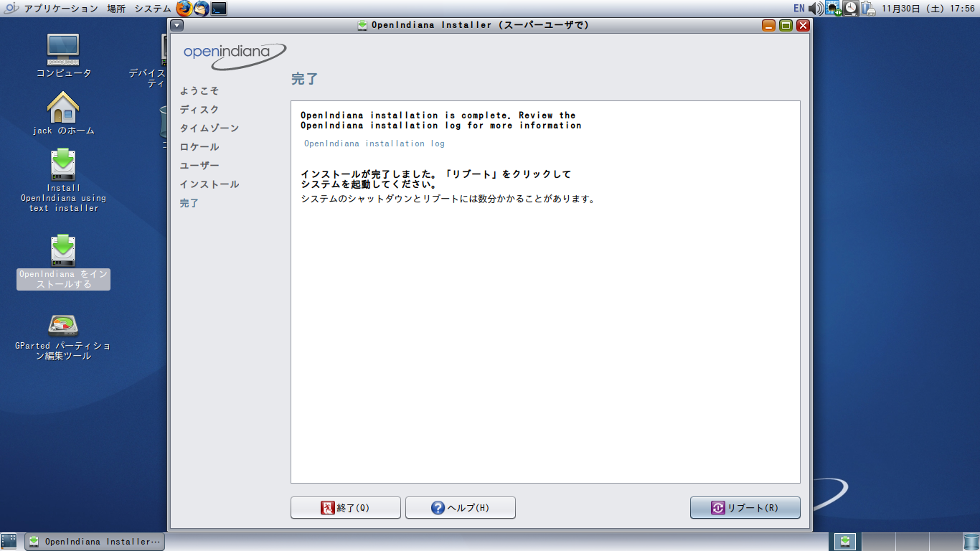Image resolution: width=980 pixels, height=551 pixels.
Task: Open the terminal launcher in the top panel
Action: [219, 9]
